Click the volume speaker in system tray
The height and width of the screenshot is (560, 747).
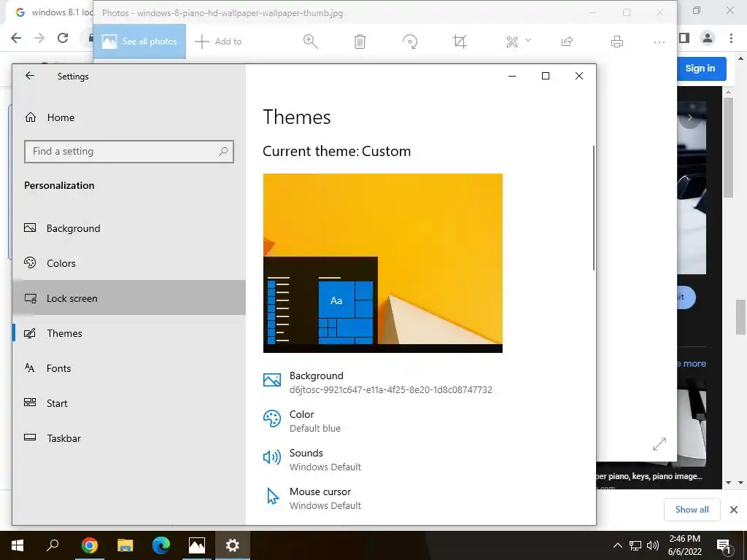653,545
